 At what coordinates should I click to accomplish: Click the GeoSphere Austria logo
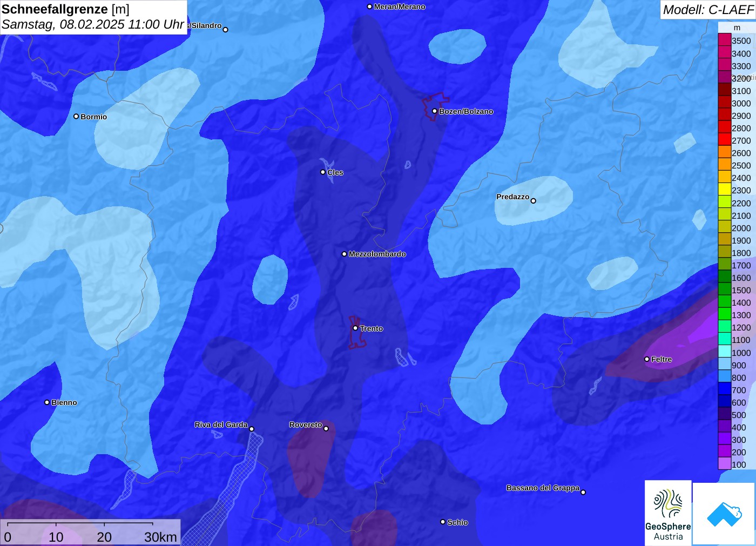click(668, 513)
